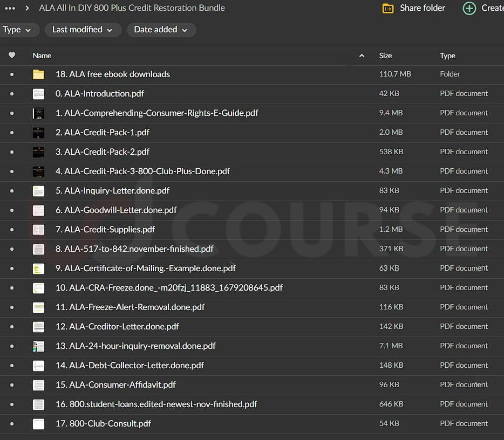504x440 pixels.
Task: Click the favorite heart icon in header
Action: pos(12,56)
